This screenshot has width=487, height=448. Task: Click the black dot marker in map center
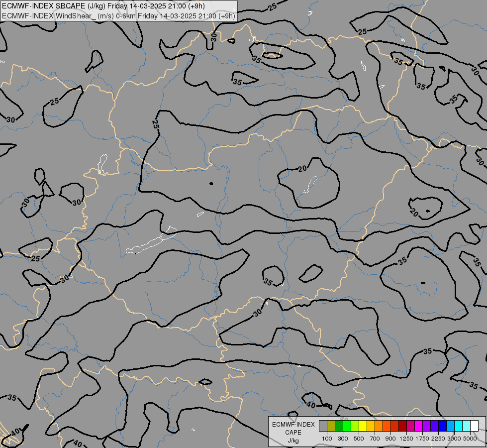coord(211,184)
